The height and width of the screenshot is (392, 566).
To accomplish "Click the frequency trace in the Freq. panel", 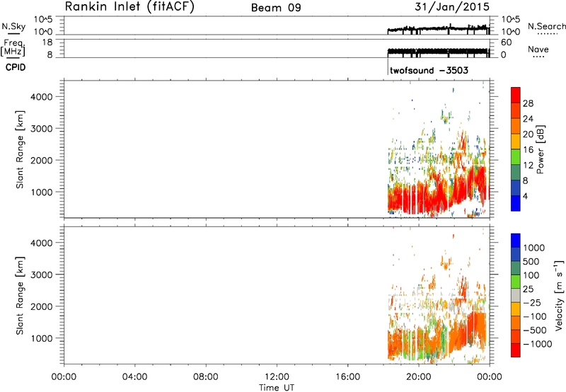I will tap(439, 52).
